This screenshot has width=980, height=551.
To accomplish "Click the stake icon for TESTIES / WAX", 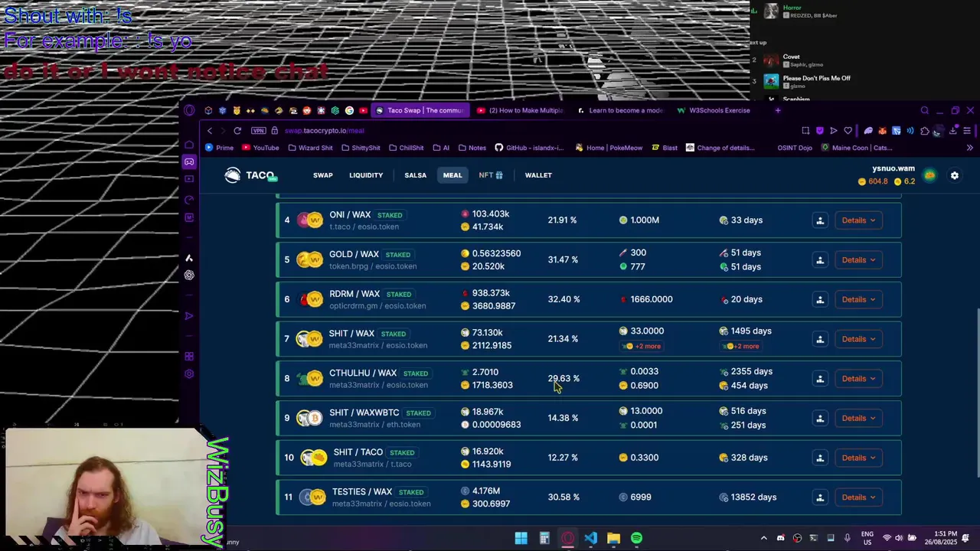I will pos(820,497).
